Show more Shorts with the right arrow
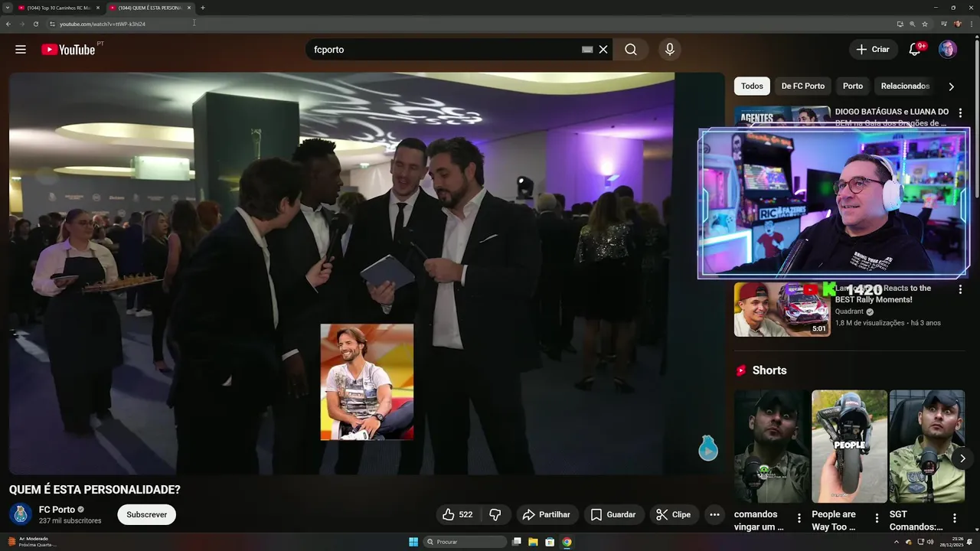Image resolution: width=980 pixels, height=551 pixels. [x=962, y=458]
